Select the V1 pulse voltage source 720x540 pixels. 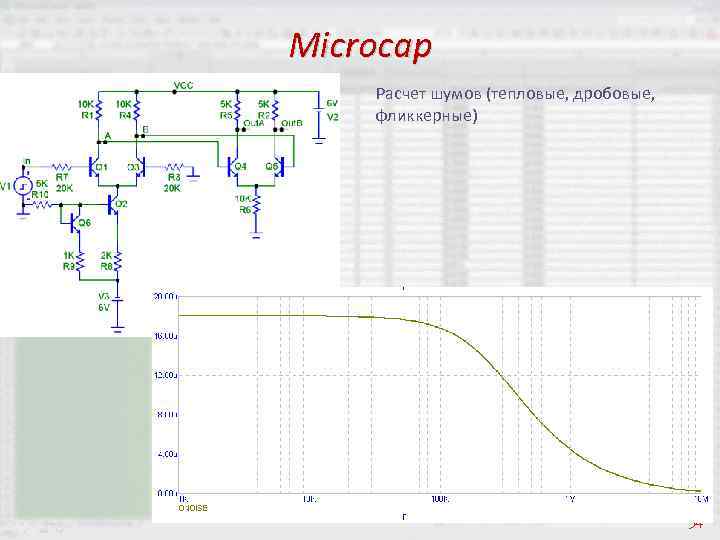tap(23, 186)
